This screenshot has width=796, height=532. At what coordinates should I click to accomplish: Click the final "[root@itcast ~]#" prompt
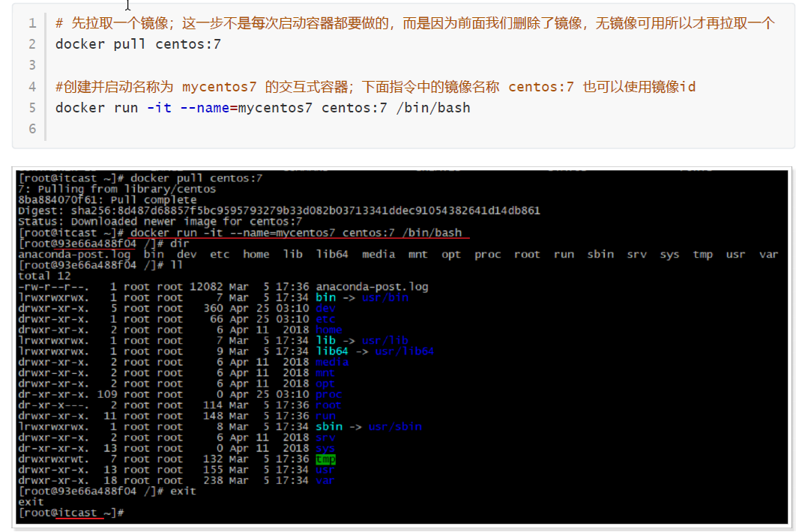coord(70,513)
